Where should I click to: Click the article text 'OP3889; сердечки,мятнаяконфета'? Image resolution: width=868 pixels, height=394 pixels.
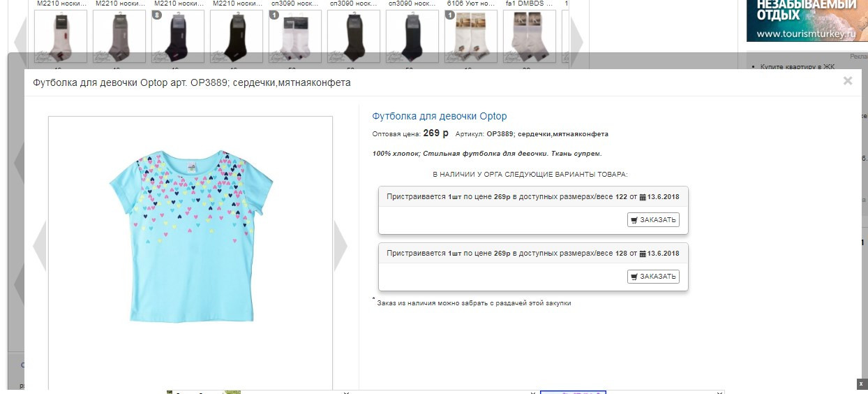[547, 133]
